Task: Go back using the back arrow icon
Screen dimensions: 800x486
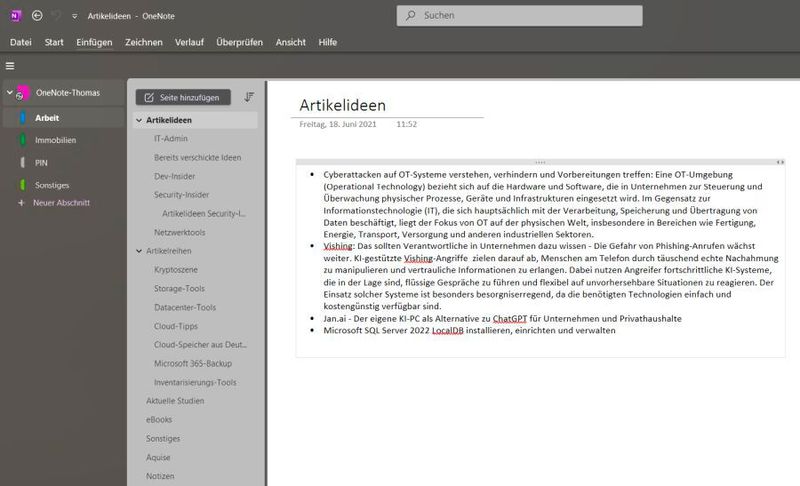Action: (37, 16)
